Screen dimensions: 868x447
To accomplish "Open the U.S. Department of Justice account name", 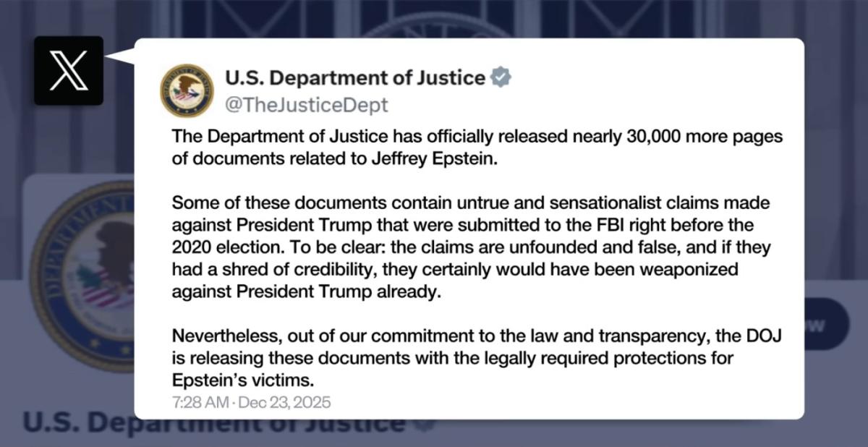I will (x=355, y=77).
